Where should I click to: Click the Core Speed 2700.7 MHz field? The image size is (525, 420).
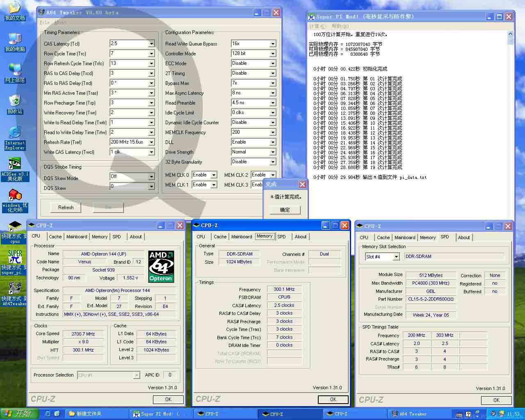[83, 334]
